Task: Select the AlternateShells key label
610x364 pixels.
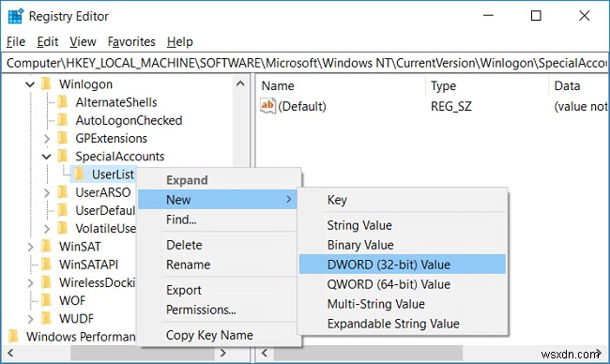Action: [116, 102]
